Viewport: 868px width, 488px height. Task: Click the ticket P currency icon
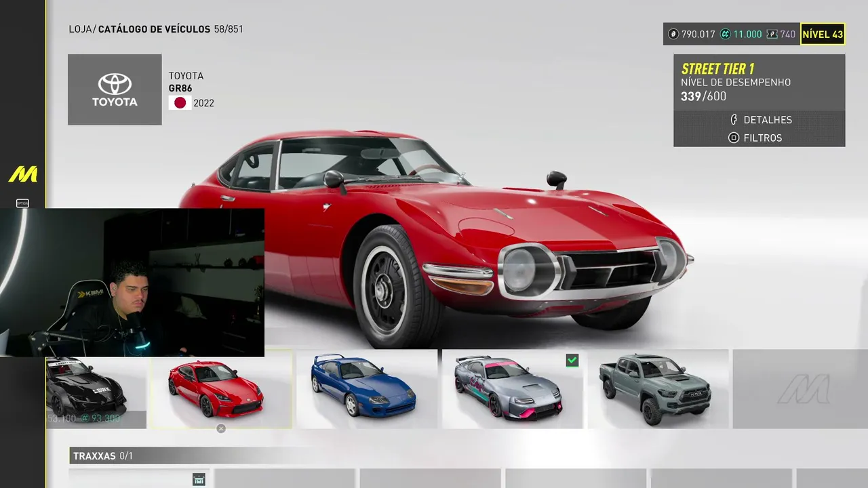tap(773, 34)
